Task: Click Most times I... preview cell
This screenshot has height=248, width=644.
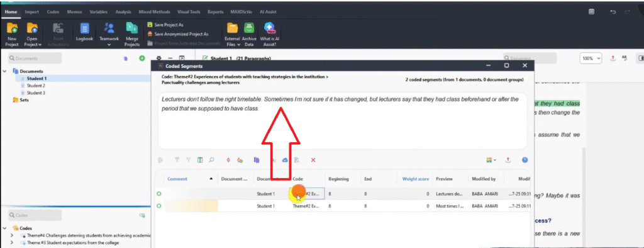Action: point(449,206)
